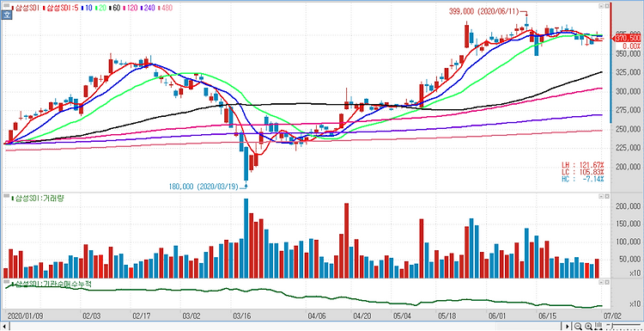
Task: Select the 삼성SDI price legend
Action: click(26, 8)
